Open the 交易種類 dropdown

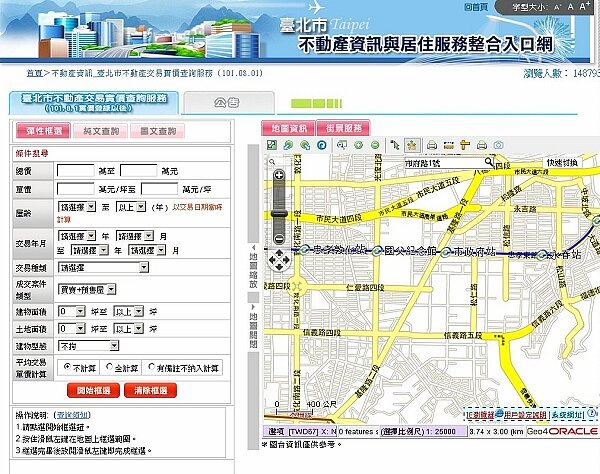[103, 267]
